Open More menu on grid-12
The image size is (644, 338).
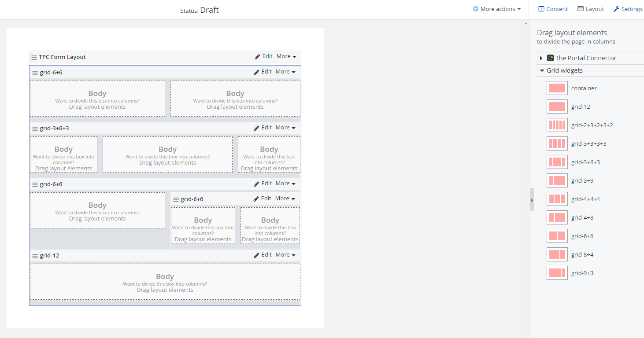pos(285,255)
